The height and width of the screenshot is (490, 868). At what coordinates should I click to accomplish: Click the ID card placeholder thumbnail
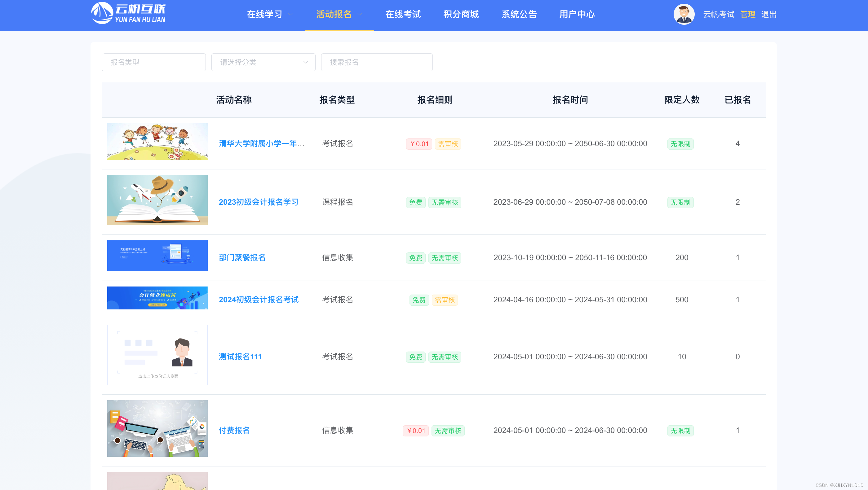(157, 355)
